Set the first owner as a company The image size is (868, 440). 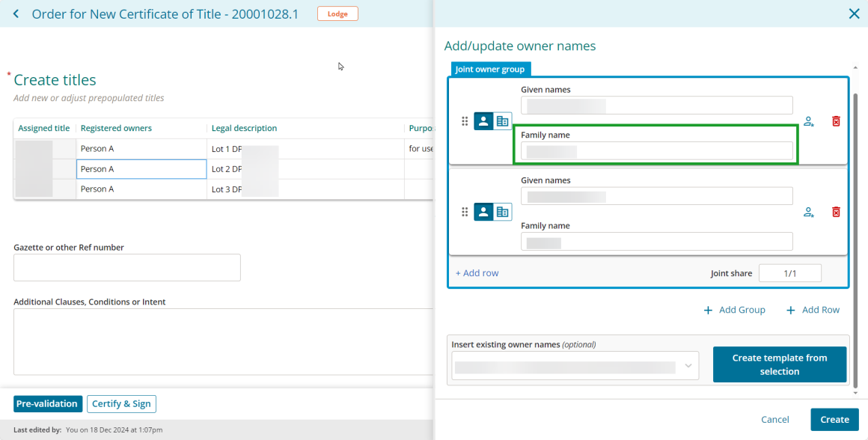pyautogui.click(x=503, y=121)
